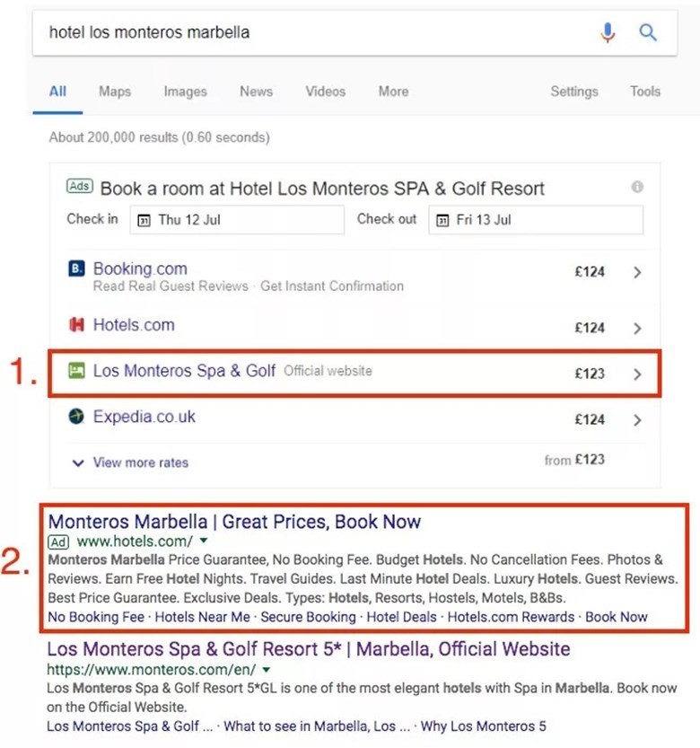Click the info icon in hotel ads box

coord(637,187)
